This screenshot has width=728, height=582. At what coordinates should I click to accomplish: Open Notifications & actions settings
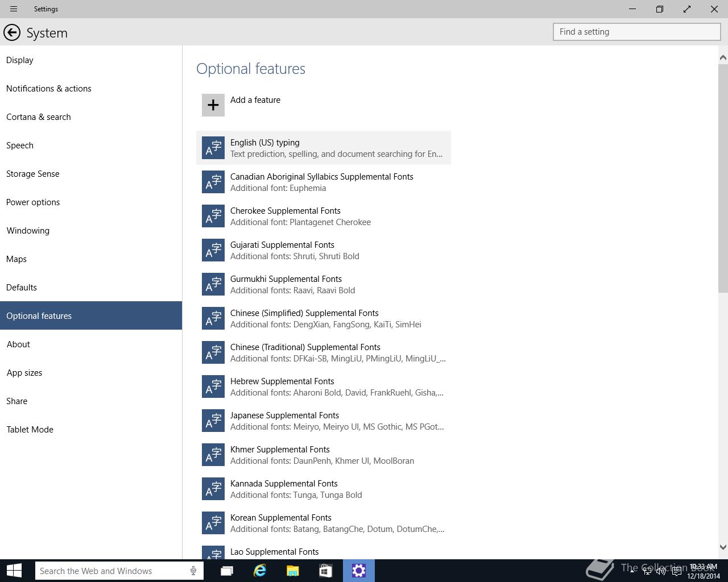pyautogui.click(x=91, y=88)
